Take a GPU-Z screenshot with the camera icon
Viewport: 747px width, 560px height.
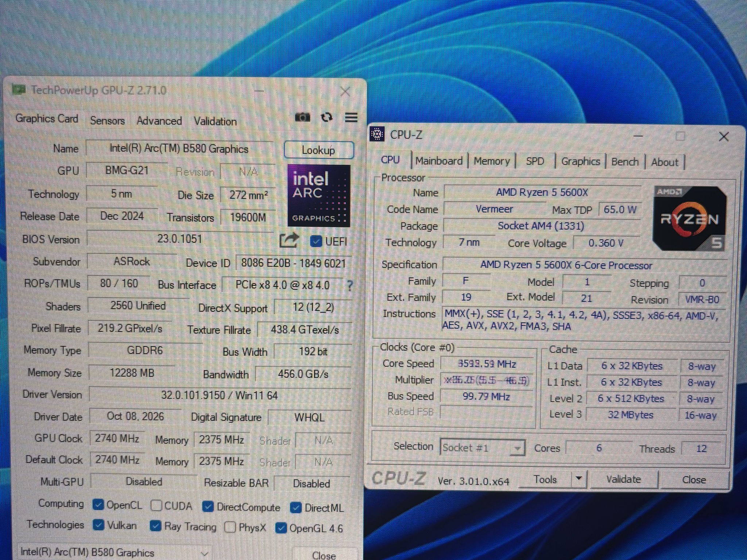pos(302,117)
